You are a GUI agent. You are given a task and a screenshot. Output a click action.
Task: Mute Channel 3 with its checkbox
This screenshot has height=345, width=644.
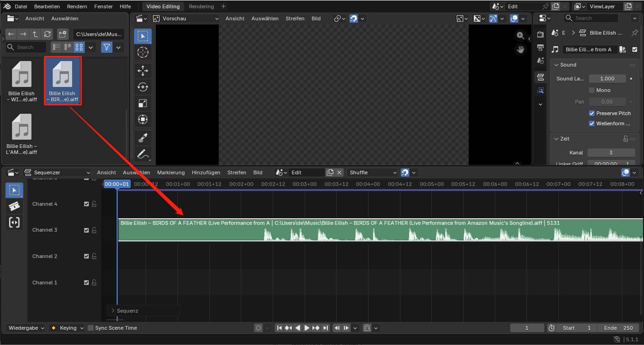(86, 230)
